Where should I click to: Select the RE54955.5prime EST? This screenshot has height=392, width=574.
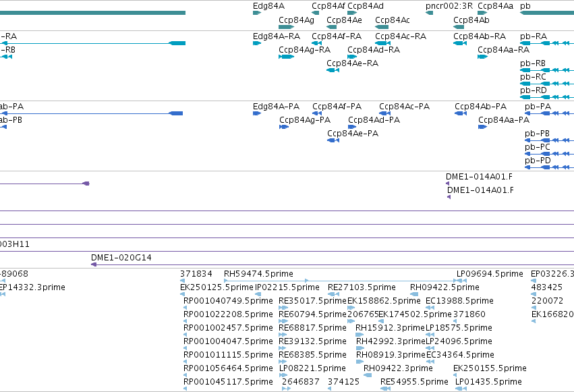[x=385, y=389]
